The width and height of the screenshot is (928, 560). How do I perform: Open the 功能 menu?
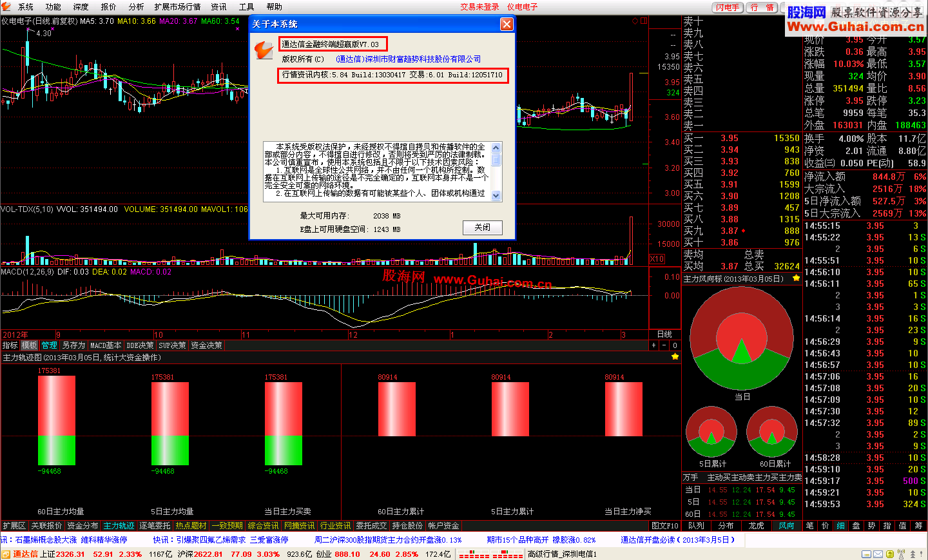point(53,7)
